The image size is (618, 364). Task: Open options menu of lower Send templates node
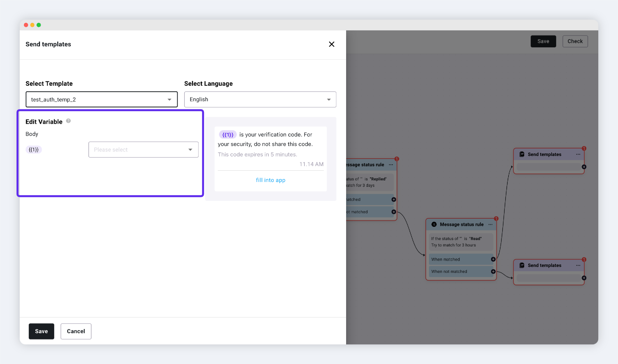pos(578,265)
